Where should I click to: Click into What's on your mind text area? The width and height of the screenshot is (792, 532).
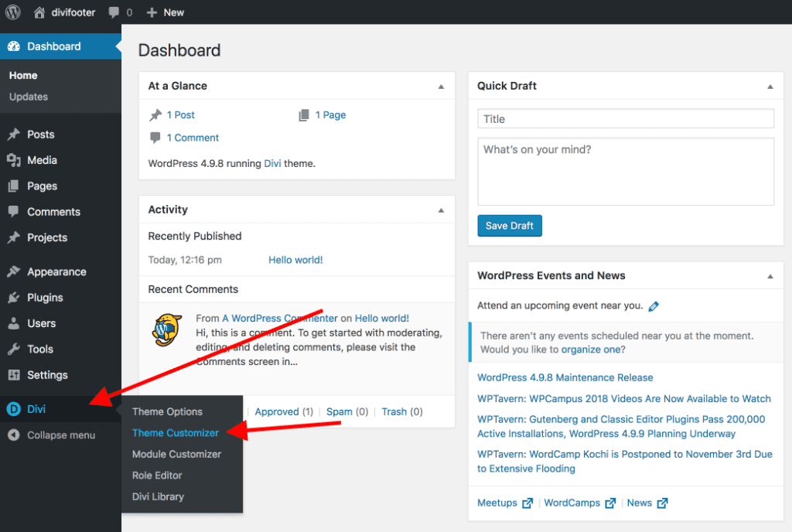click(625, 172)
